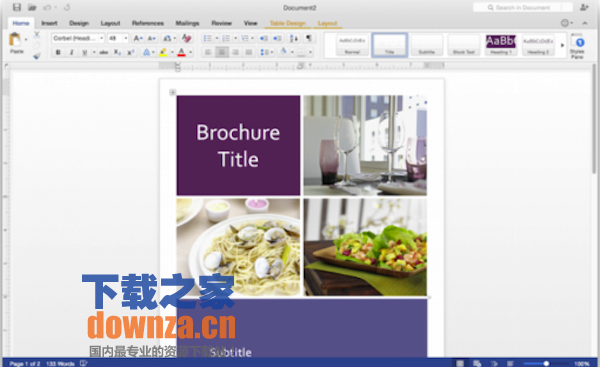This screenshot has height=367, width=600.
Task: Open the References tab
Action: click(x=148, y=23)
